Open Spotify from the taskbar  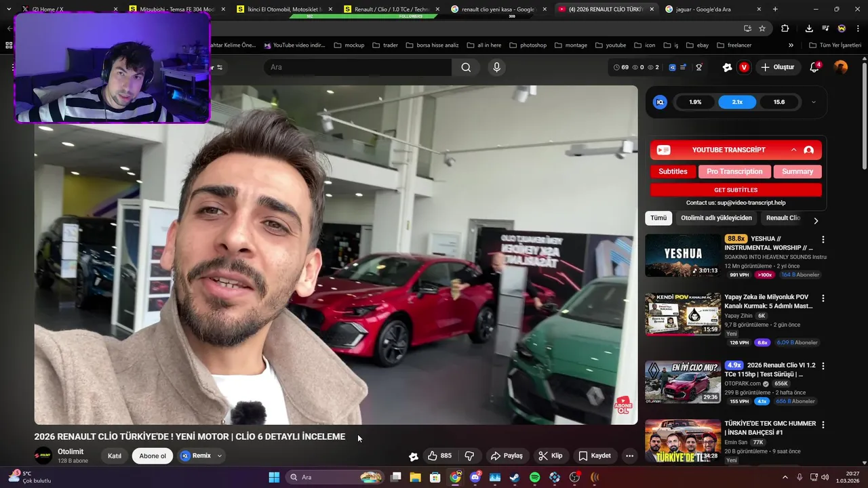pyautogui.click(x=534, y=477)
